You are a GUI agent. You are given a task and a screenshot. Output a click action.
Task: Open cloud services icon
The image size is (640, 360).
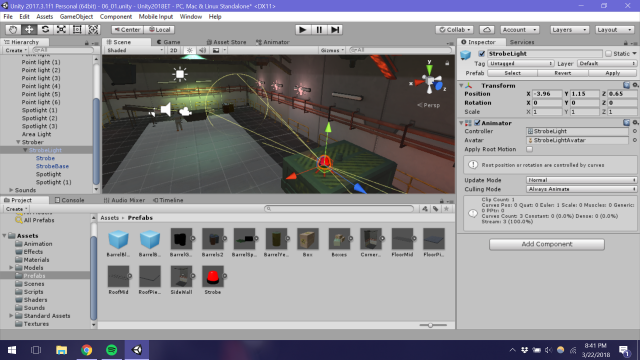[487, 30]
